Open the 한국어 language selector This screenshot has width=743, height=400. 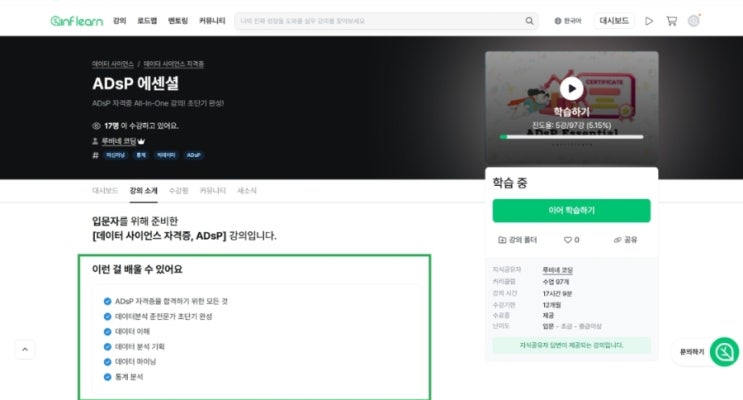click(x=568, y=21)
